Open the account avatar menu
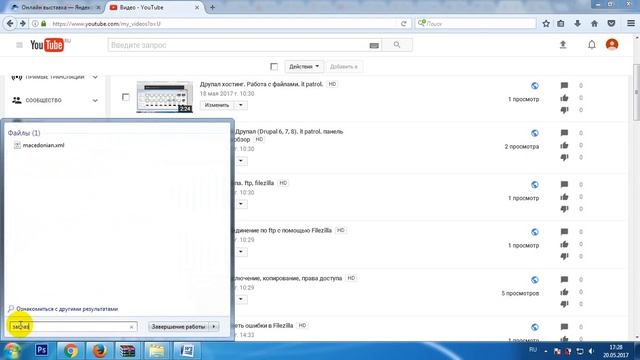This screenshot has width=640, height=360. click(612, 44)
